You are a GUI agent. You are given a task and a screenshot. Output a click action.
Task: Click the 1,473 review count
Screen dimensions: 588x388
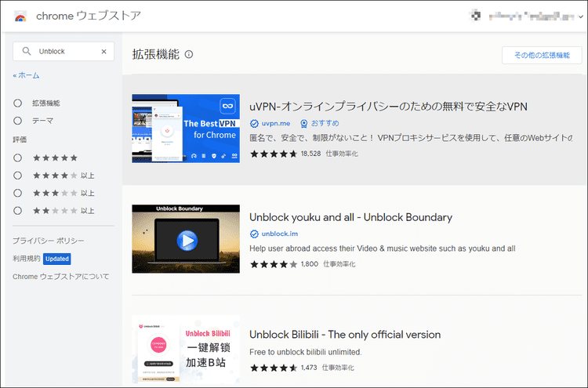pyautogui.click(x=309, y=368)
